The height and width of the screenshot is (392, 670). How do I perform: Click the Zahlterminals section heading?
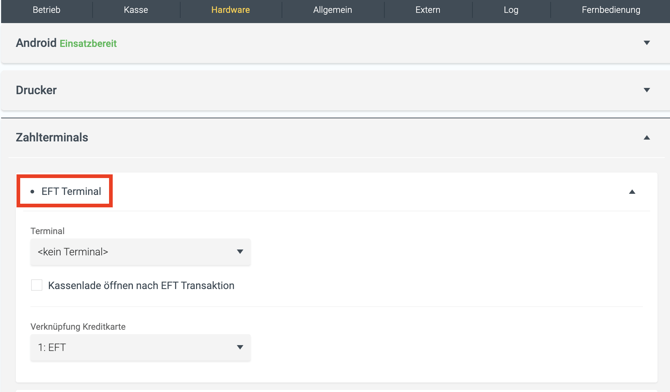(52, 137)
